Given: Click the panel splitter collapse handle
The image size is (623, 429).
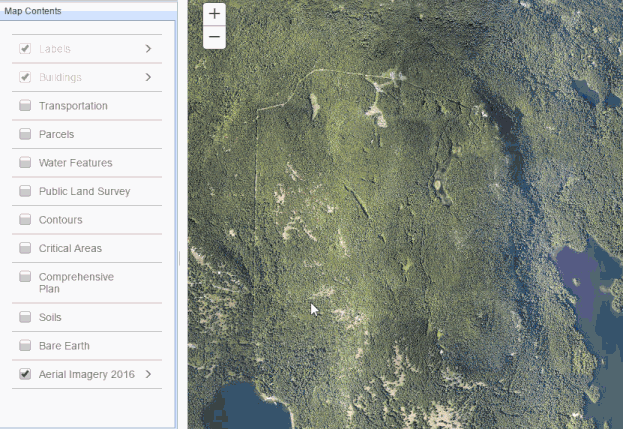Looking at the screenshot, I should coord(180,259).
